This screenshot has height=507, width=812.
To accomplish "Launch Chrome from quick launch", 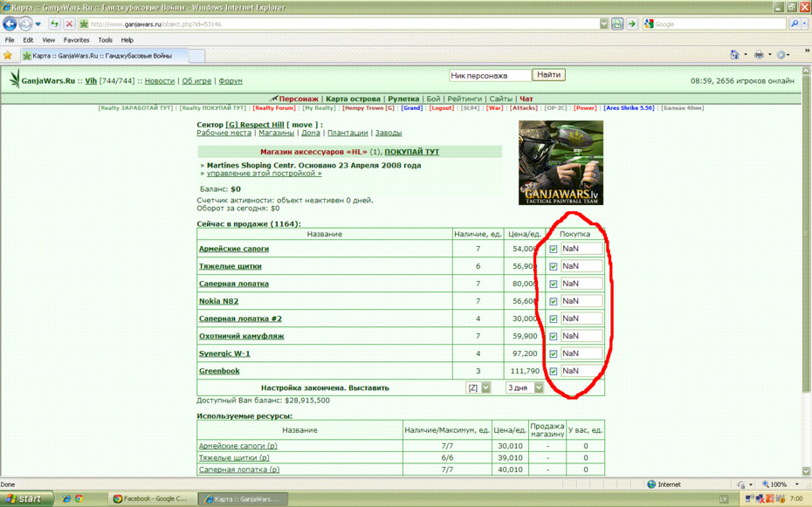I will 79,499.
